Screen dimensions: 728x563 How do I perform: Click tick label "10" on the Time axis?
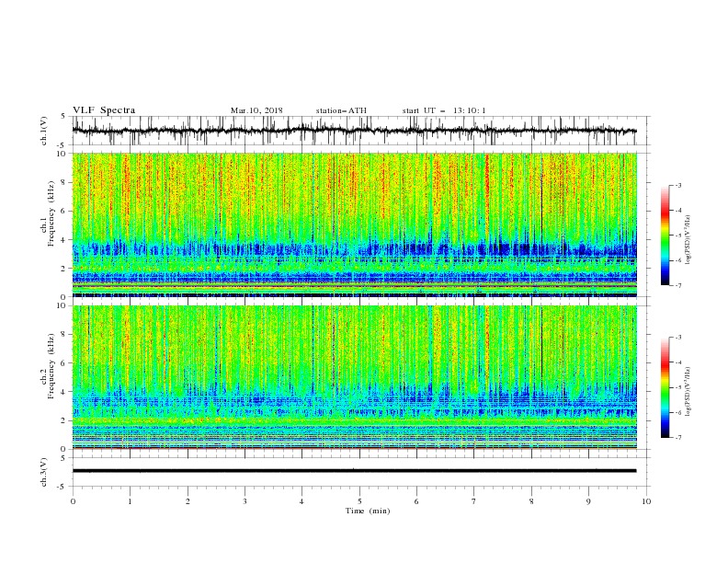pos(646,501)
